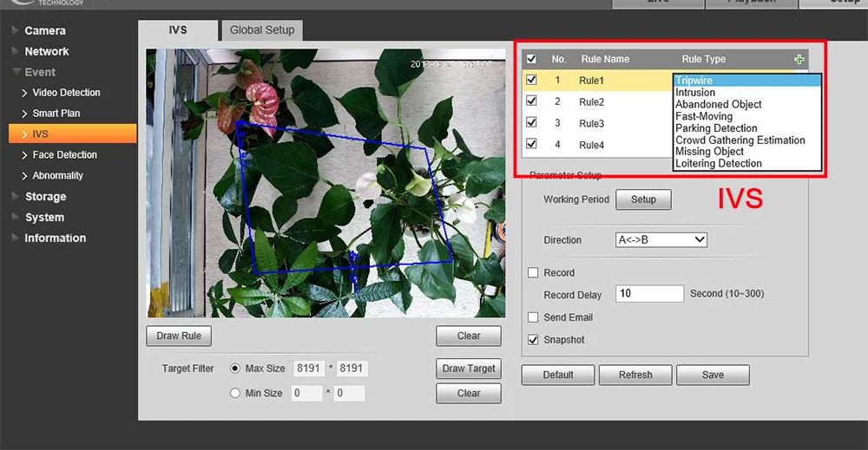Select the Max Size radio button
868x450 pixels.
coord(235,368)
